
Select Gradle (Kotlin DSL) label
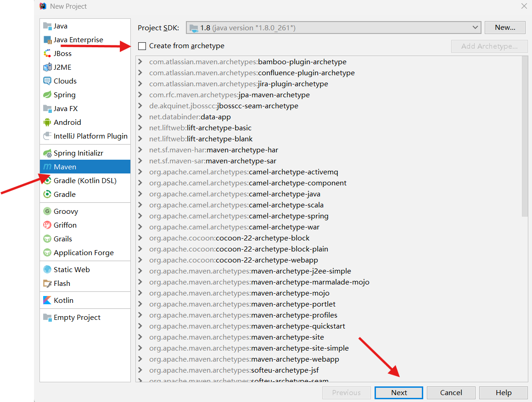[85, 181]
